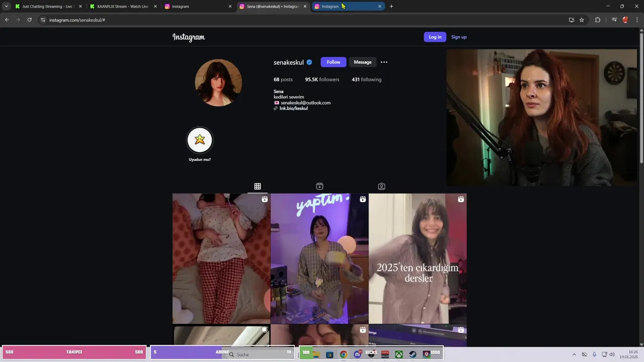Open the 95.5K followers list

[322, 79]
